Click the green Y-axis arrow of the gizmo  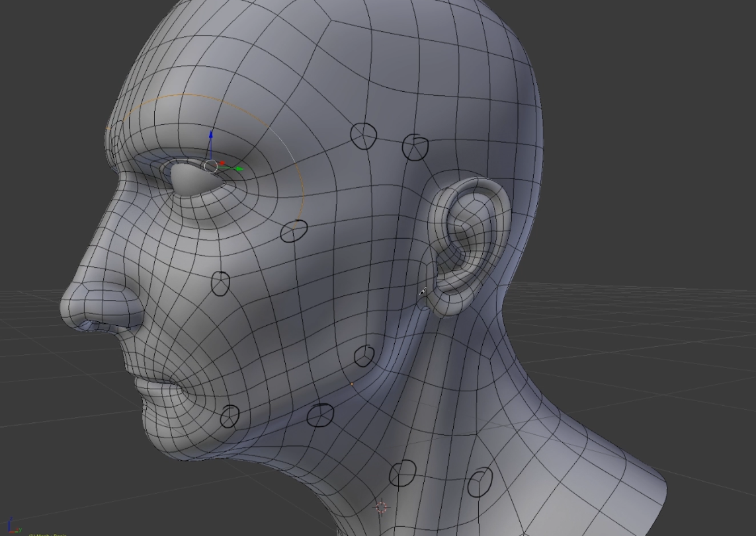(239, 168)
